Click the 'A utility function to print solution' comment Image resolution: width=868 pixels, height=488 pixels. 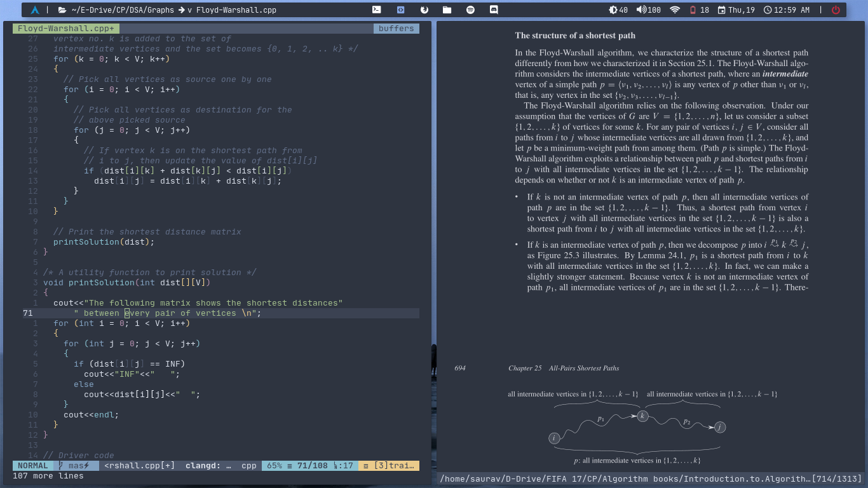pos(149,273)
